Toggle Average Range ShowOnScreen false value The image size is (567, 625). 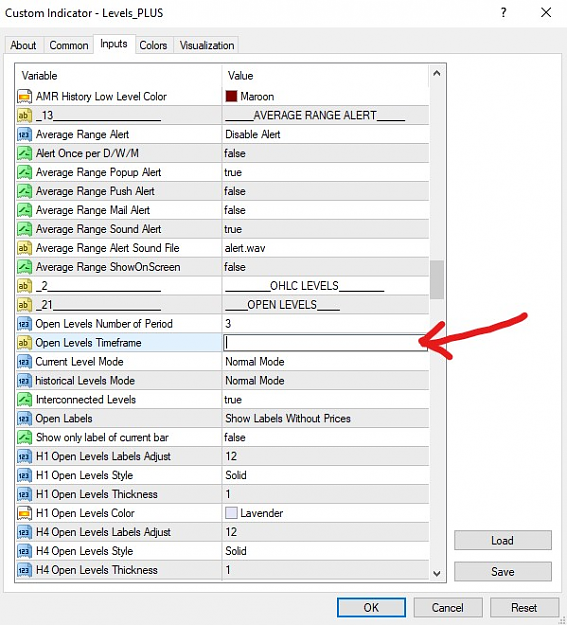click(326, 267)
